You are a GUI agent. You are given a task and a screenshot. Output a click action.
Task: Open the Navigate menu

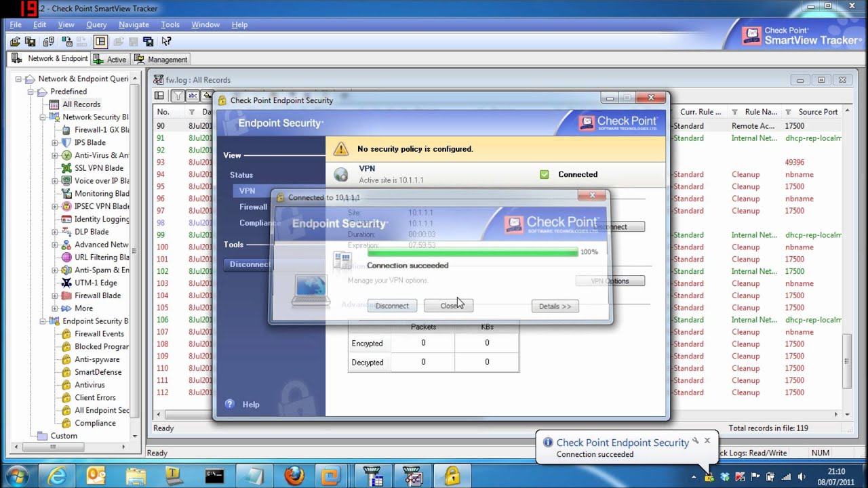click(134, 24)
